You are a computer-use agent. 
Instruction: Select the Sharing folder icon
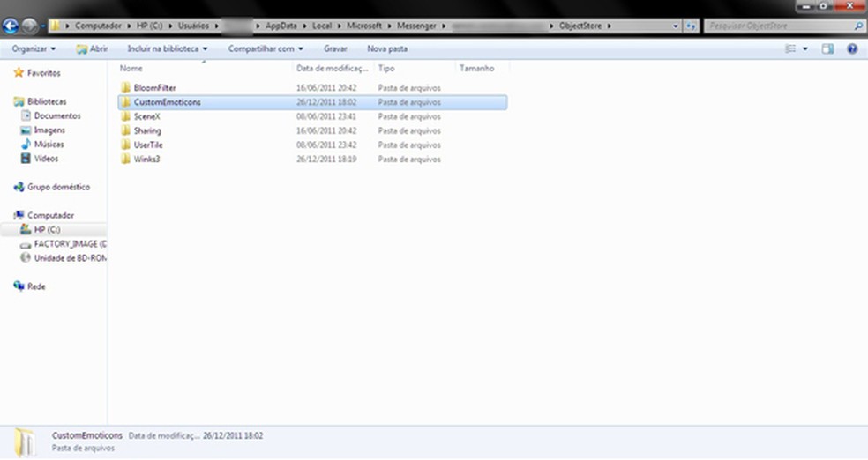pos(125,130)
